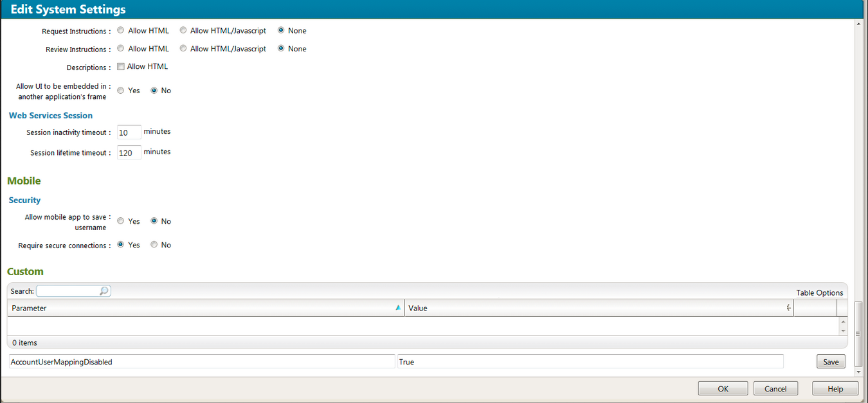This screenshot has height=403, width=868.
Task: Sort table by Parameter column header
Action: point(193,308)
